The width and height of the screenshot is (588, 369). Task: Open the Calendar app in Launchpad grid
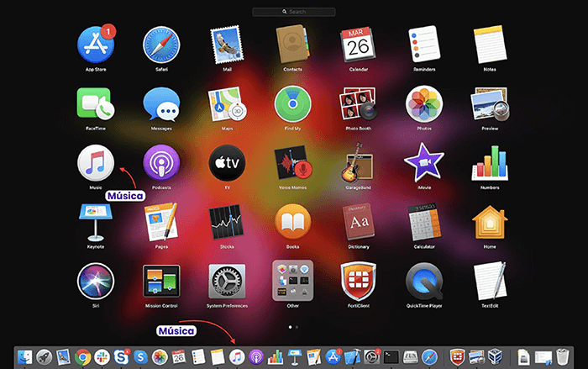(359, 45)
